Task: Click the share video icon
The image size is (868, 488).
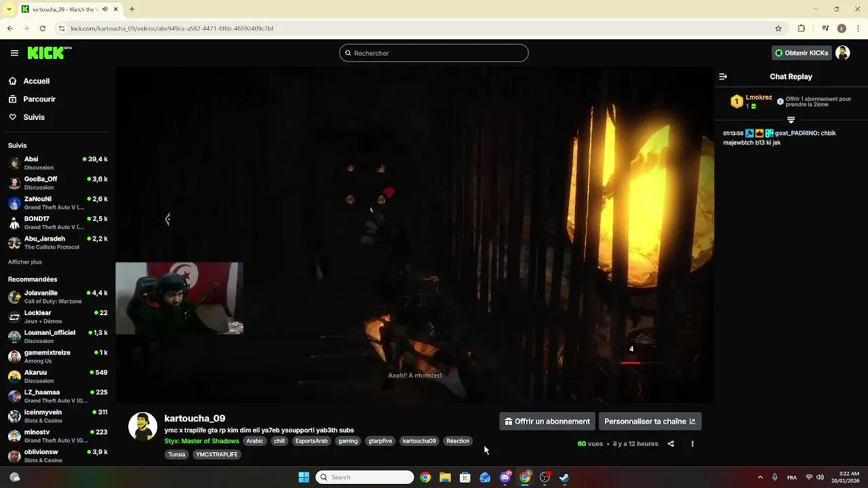Action: point(671,444)
